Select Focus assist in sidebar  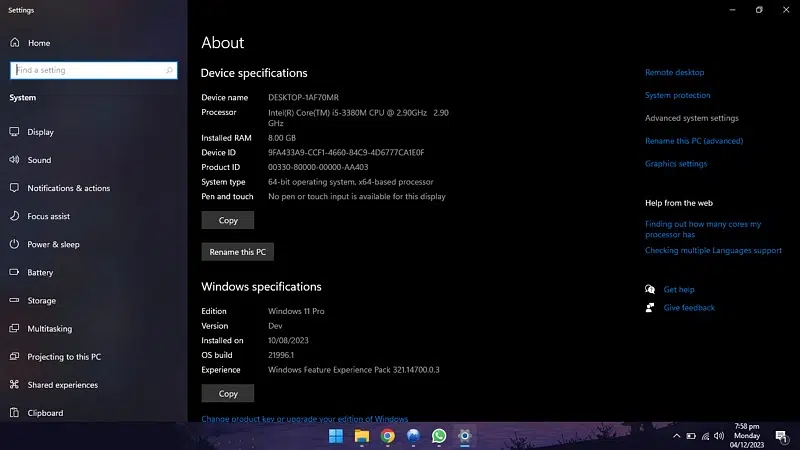48,216
